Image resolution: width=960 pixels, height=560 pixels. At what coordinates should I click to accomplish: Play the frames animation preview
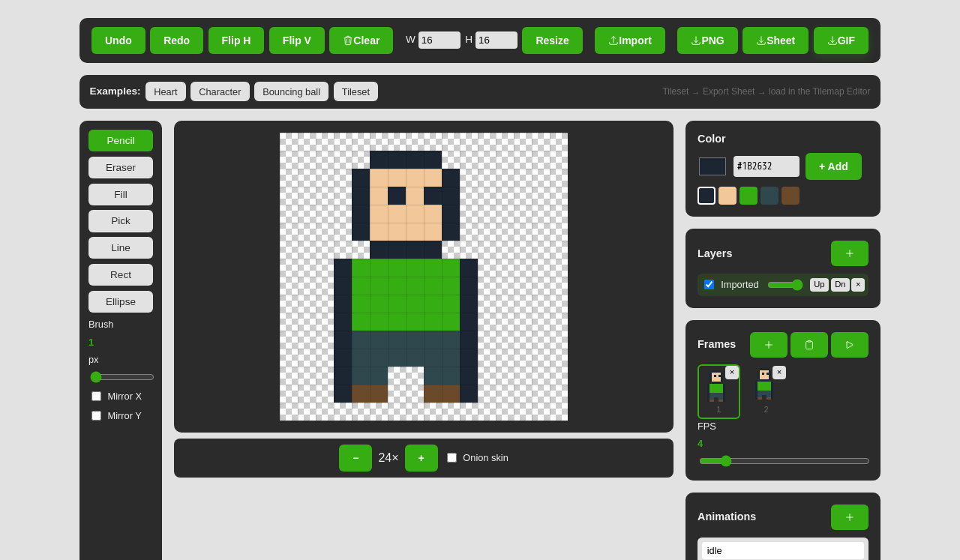pos(850,345)
